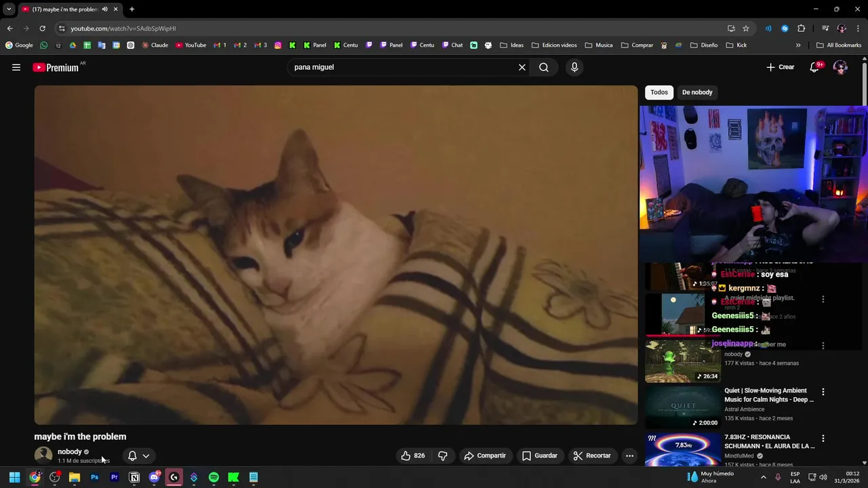Open Photoshop from the taskbar
The width and height of the screenshot is (868, 488).
[x=94, y=477]
